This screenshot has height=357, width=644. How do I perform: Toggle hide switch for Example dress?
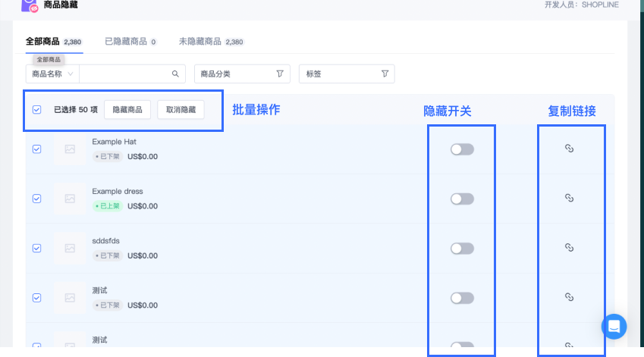coord(462,199)
